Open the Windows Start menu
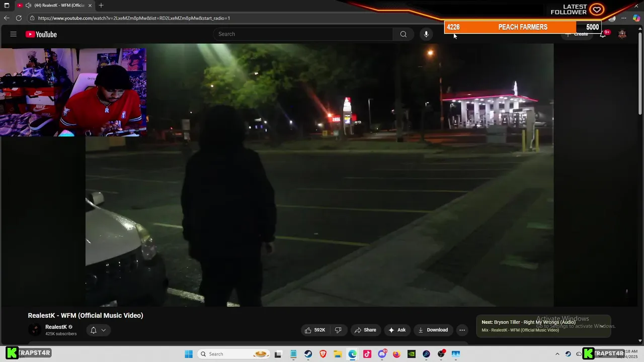The image size is (644, 362). coord(189,354)
